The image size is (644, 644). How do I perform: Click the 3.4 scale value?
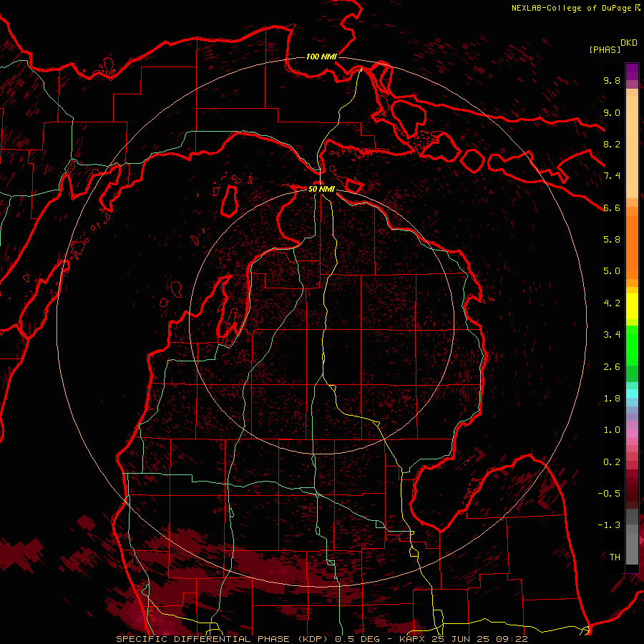pyautogui.click(x=612, y=335)
